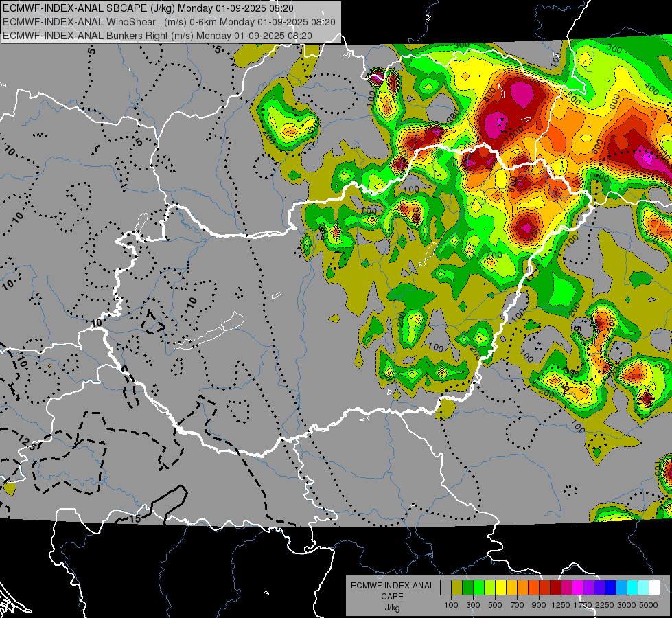Click the purple legend swatch after 1750

588,588
